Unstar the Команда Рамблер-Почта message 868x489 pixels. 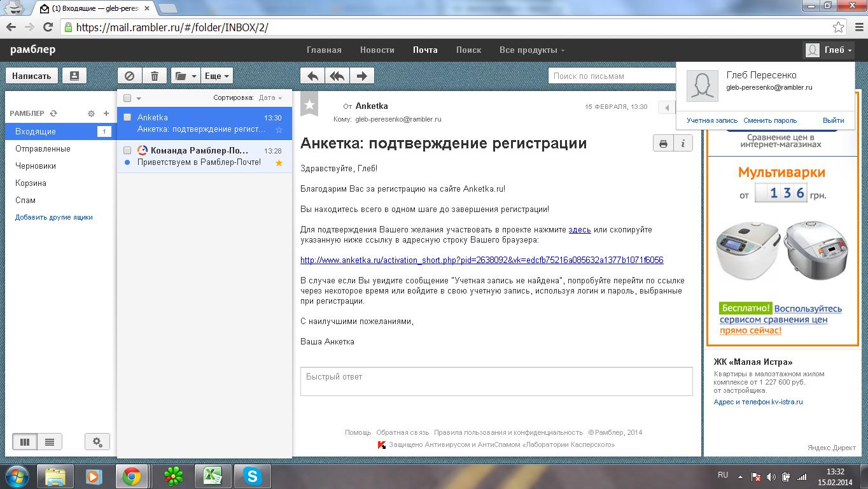tap(279, 162)
